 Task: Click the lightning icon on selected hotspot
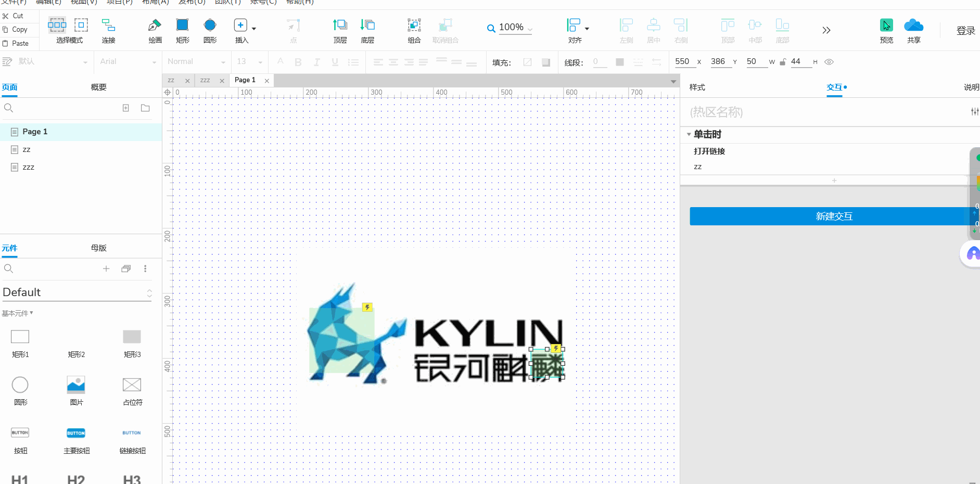tap(556, 348)
